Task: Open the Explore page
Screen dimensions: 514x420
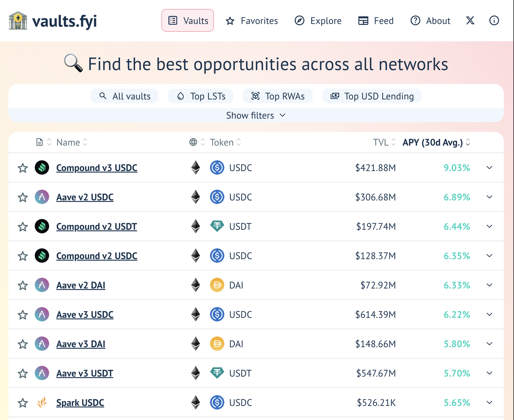Action: (x=318, y=21)
